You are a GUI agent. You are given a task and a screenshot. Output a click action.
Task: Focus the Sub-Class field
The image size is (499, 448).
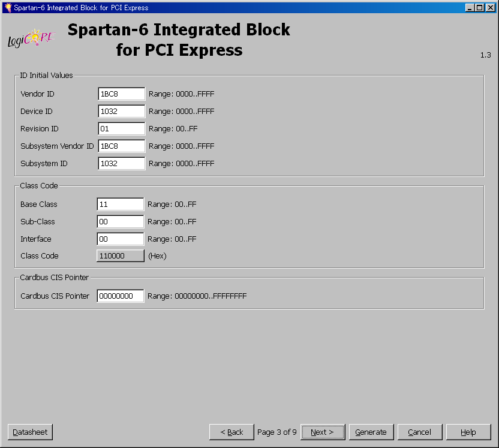(120, 222)
